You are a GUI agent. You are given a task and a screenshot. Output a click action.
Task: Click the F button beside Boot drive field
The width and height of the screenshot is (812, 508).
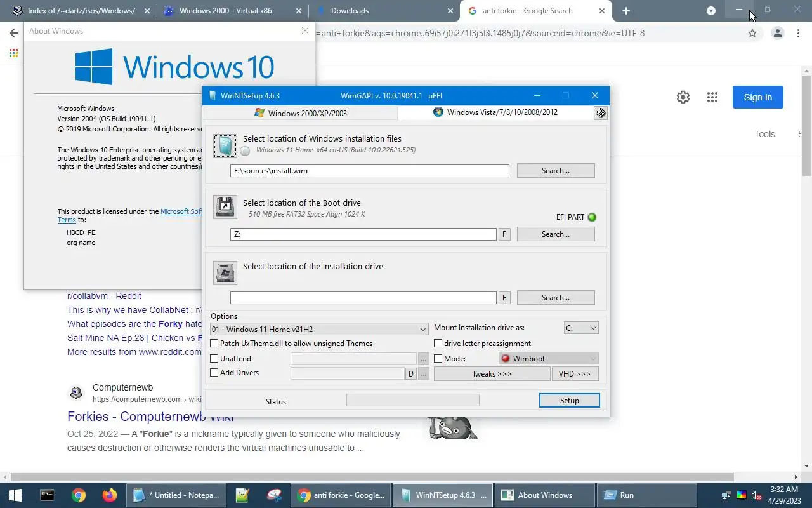[504, 234]
